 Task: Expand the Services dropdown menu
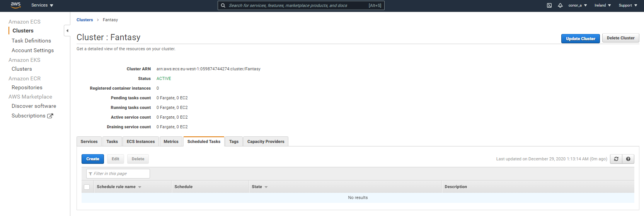tap(42, 5)
